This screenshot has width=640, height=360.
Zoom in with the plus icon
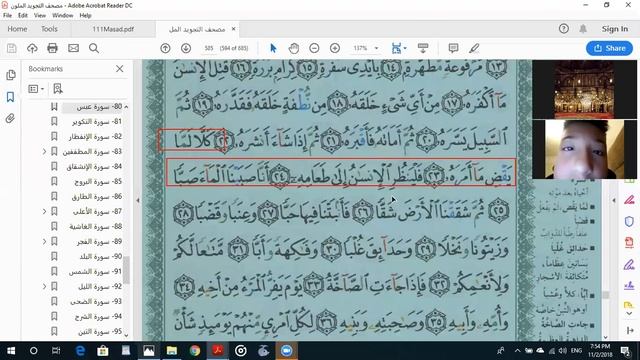pos(335,48)
